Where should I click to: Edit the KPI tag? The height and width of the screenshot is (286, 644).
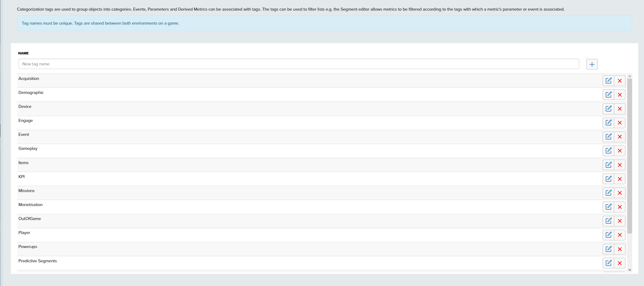tap(608, 179)
